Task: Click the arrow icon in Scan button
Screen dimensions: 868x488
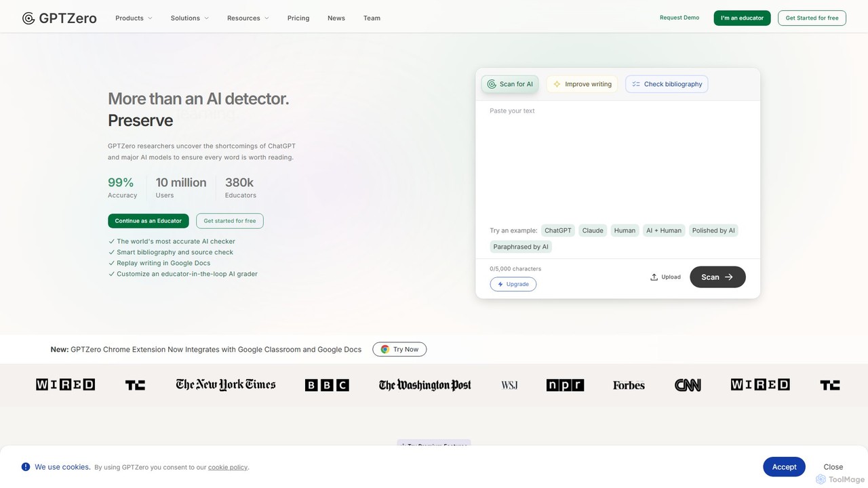Action: coord(729,277)
